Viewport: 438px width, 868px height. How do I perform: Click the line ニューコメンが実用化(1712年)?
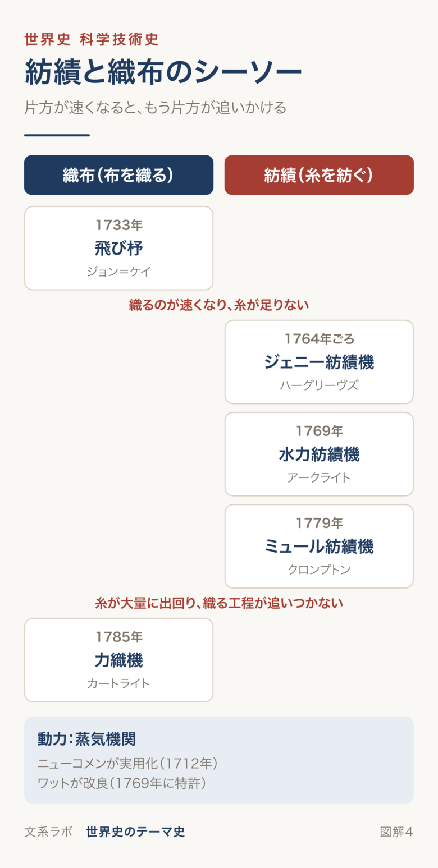pos(127,764)
